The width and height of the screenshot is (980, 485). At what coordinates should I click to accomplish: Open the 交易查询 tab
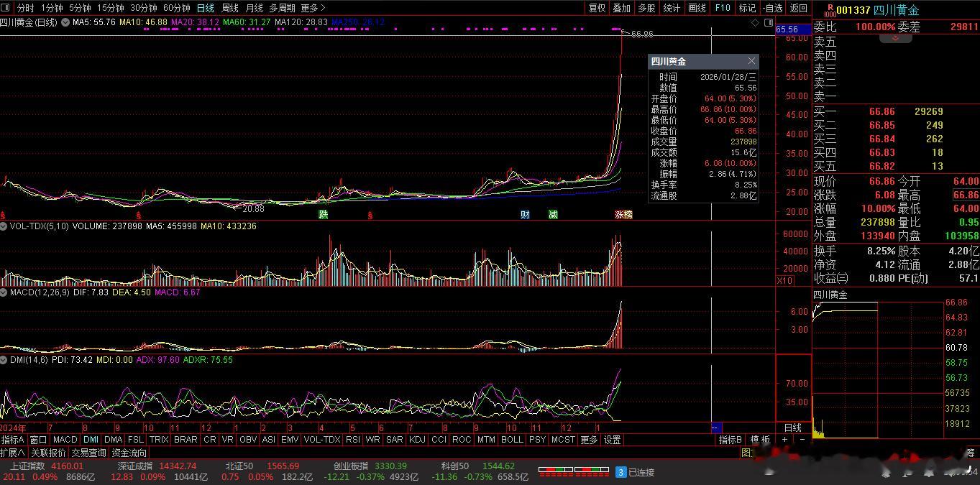tap(88, 453)
